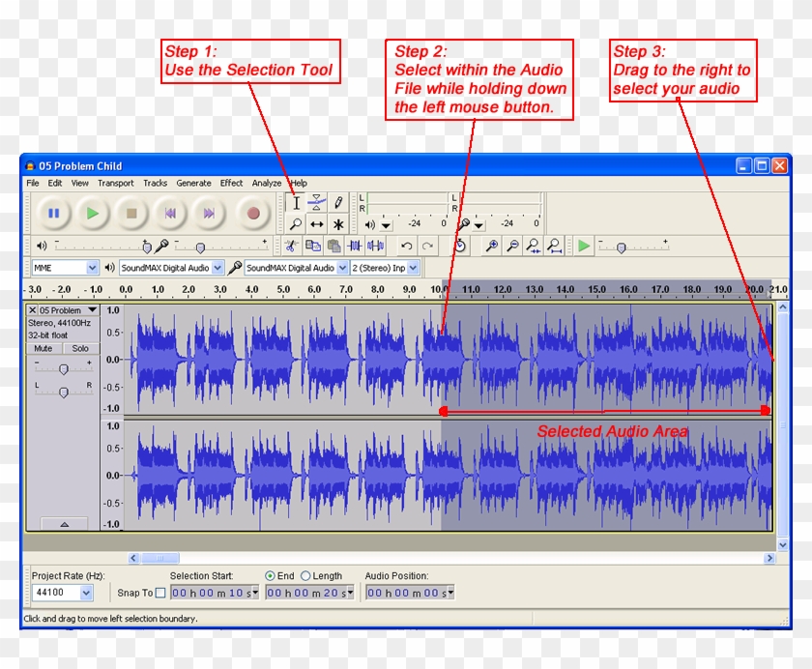Image resolution: width=812 pixels, height=669 pixels.
Task: Cut audio with the scissors icon
Action: [292, 246]
